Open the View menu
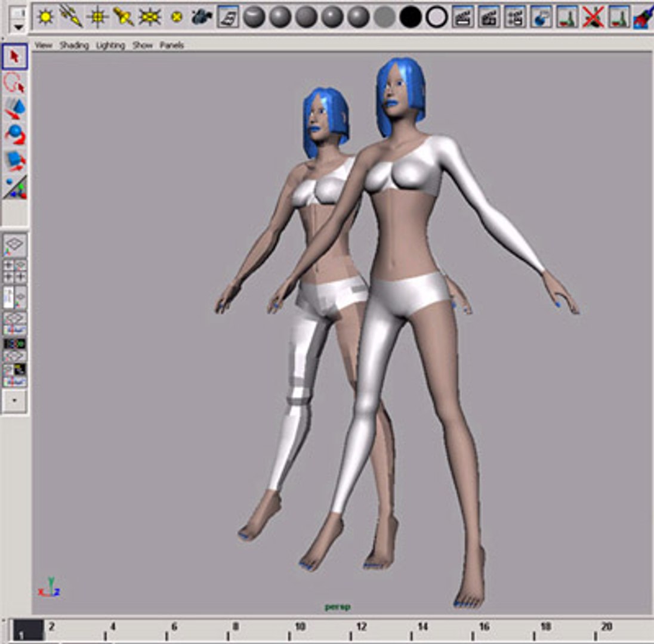The height and width of the screenshot is (644, 654). [44, 45]
